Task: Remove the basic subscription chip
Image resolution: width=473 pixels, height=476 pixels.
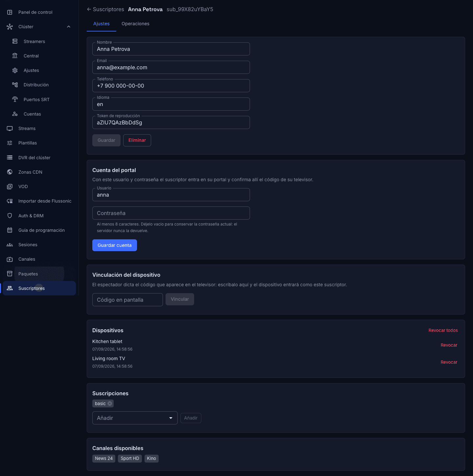Action: [x=110, y=403]
